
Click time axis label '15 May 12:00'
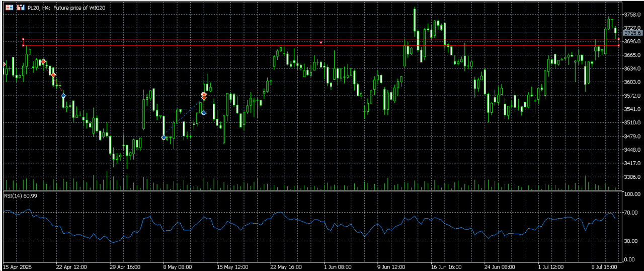232,267
